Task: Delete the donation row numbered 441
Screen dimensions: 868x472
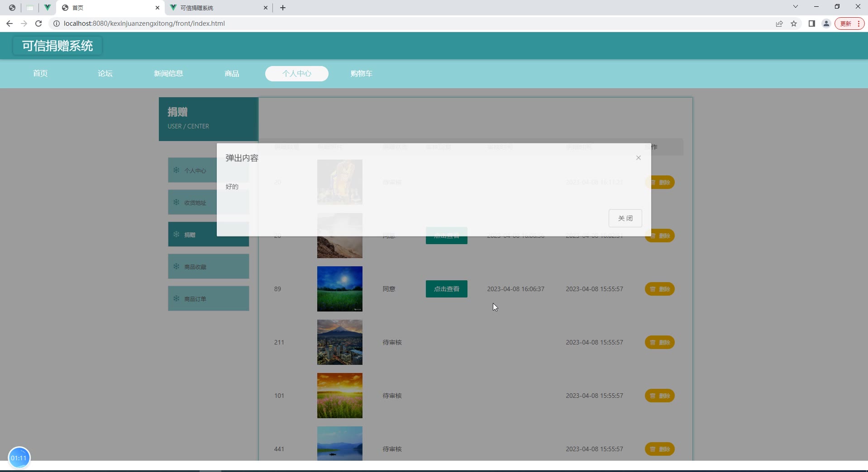Action: pyautogui.click(x=660, y=449)
